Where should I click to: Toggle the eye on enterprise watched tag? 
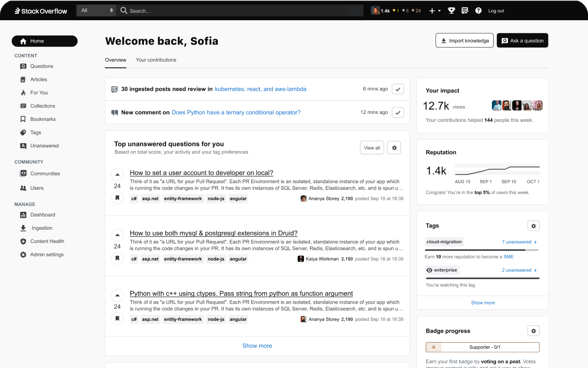pyautogui.click(x=429, y=270)
